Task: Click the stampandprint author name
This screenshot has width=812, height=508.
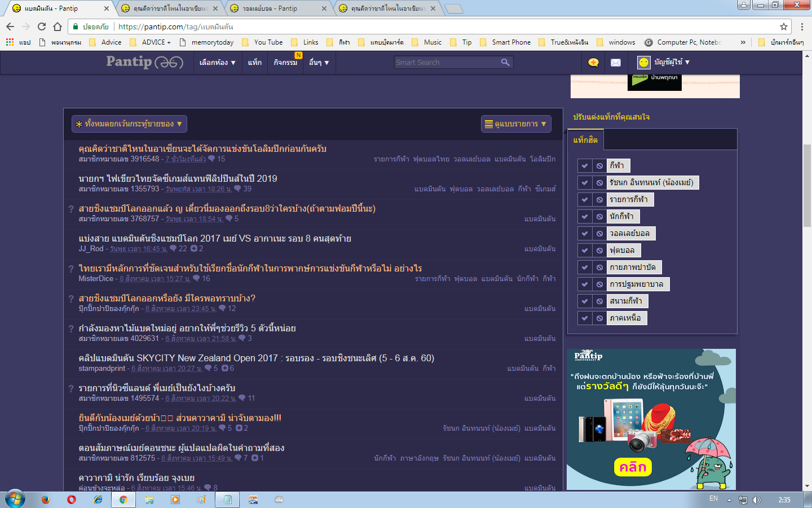Action: [102, 369]
